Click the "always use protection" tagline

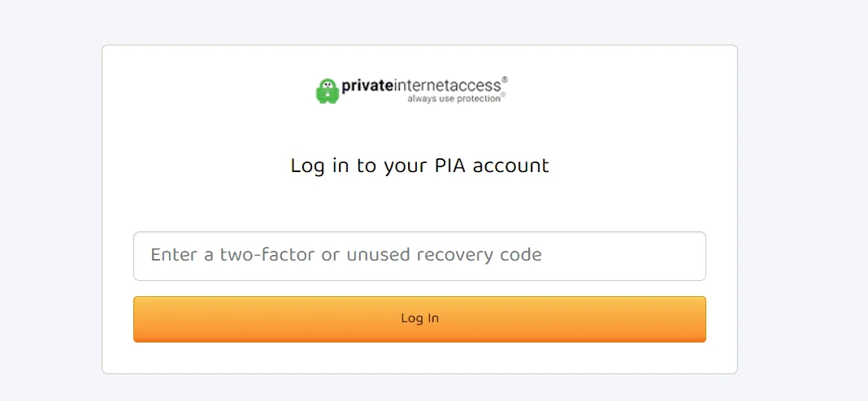pos(454,99)
